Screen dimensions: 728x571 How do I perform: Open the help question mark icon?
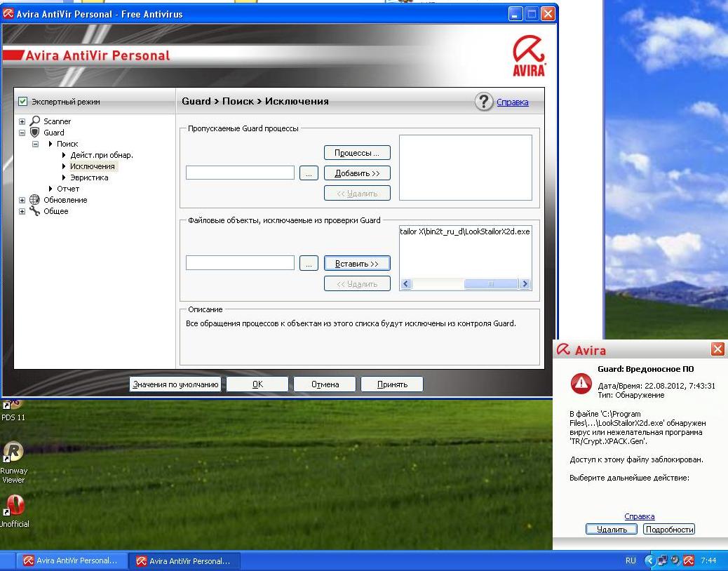tap(484, 101)
